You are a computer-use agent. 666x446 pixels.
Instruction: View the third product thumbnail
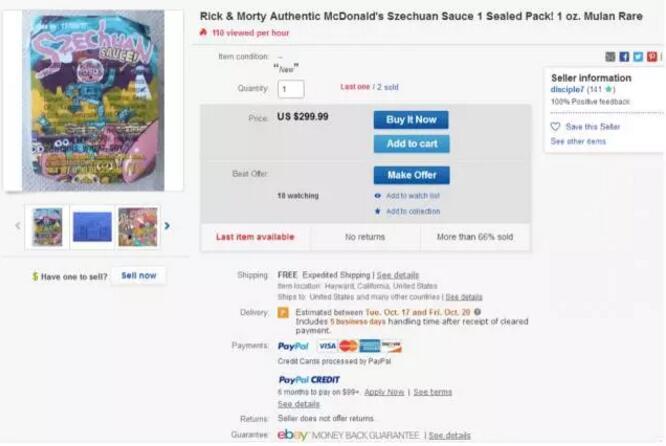[x=137, y=227]
